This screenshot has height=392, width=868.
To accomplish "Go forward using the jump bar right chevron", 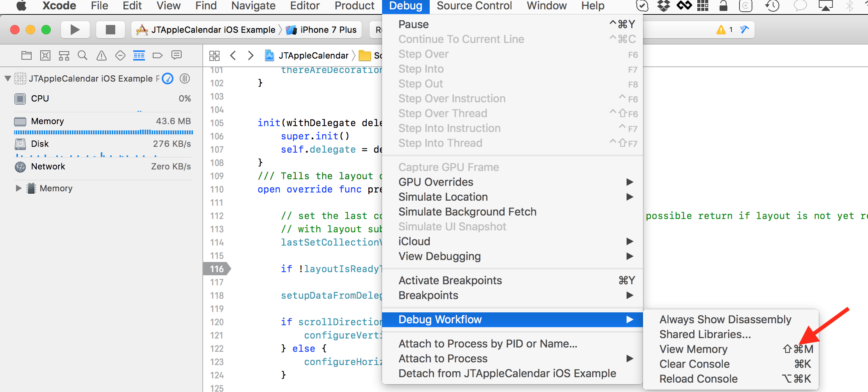I will tap(251, 55).
